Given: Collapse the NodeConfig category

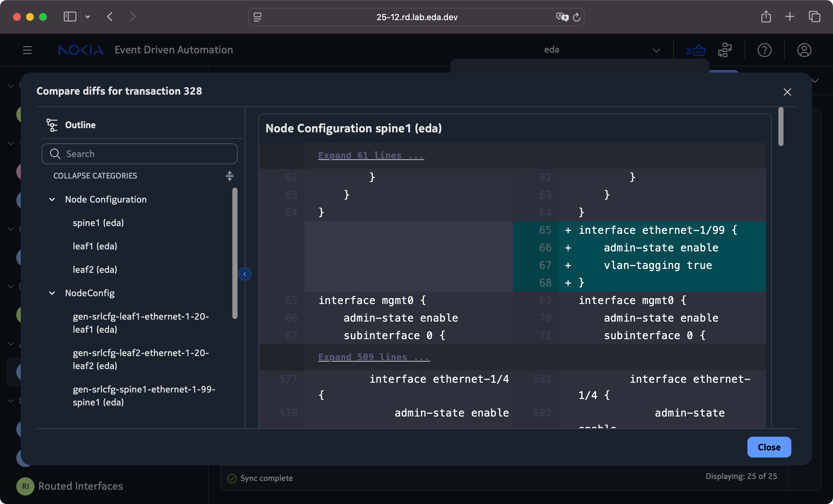Looking at the screenshot, I should 52,293.
